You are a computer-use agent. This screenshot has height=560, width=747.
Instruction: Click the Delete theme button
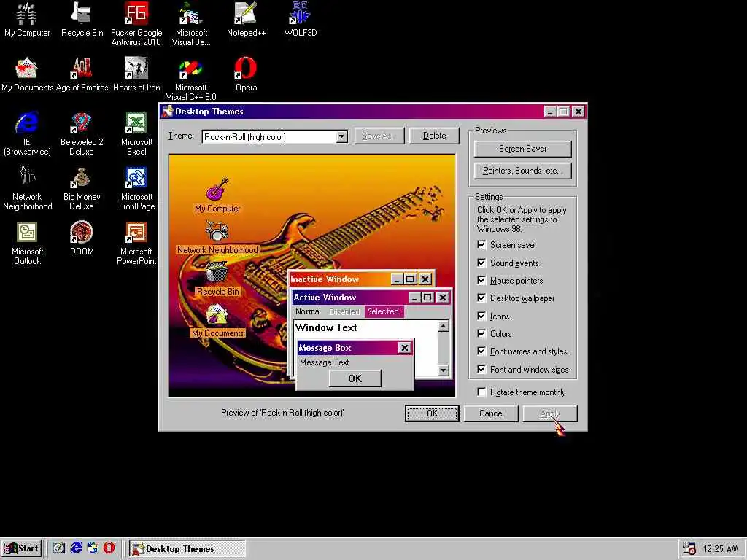435,136
